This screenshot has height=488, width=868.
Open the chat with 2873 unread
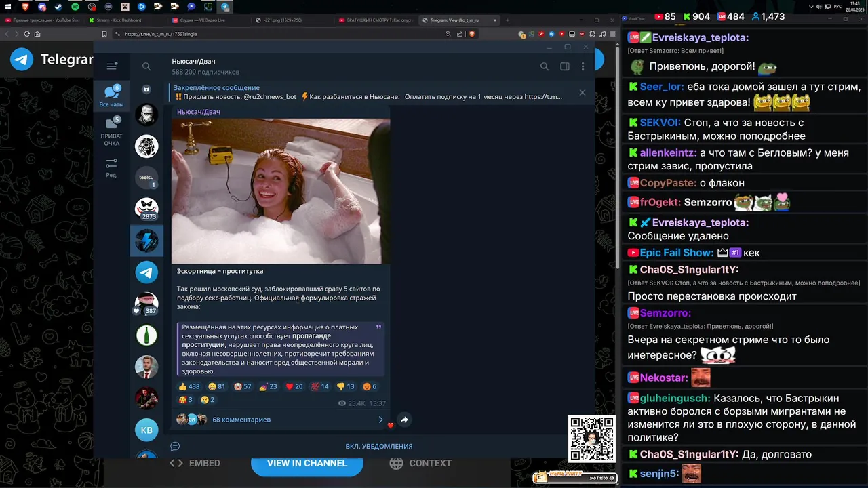146,209
